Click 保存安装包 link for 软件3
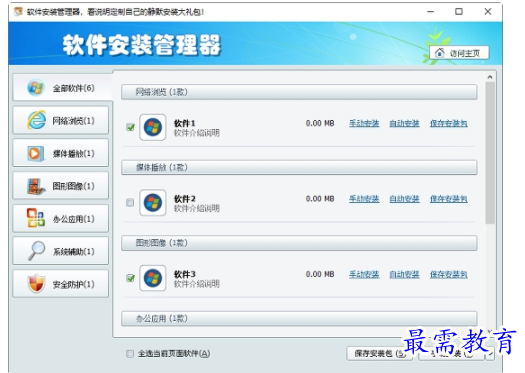525x373 pixels. click(448, 274)
